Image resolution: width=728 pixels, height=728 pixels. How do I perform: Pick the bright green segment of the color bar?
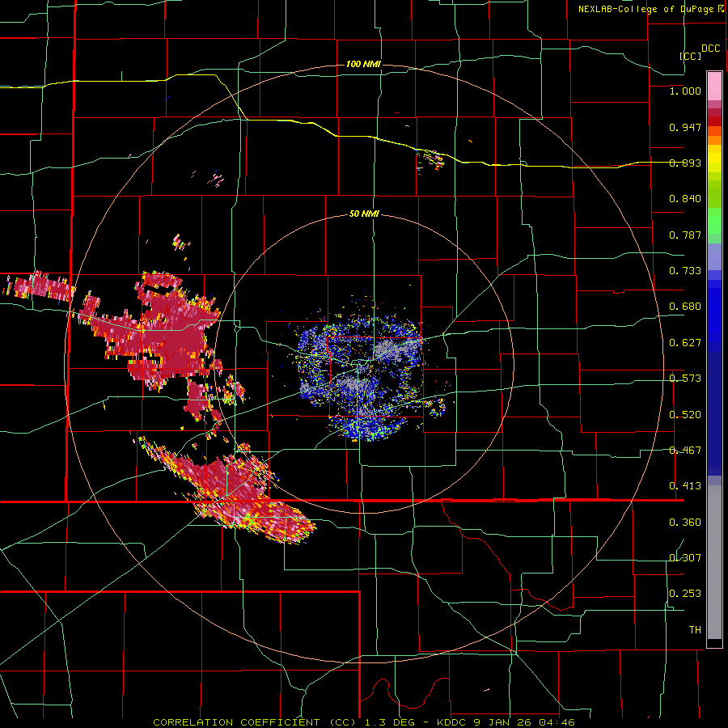pos(714,221)
